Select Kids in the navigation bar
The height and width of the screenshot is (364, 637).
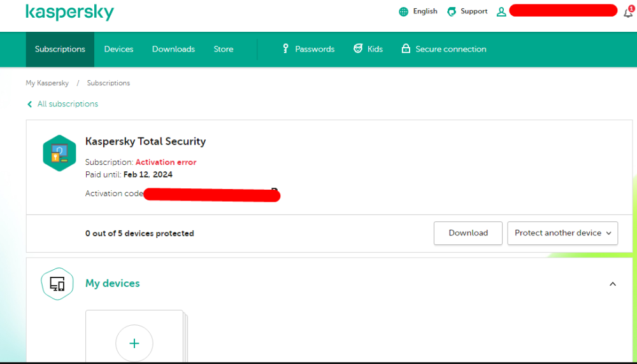pos(375,49)
